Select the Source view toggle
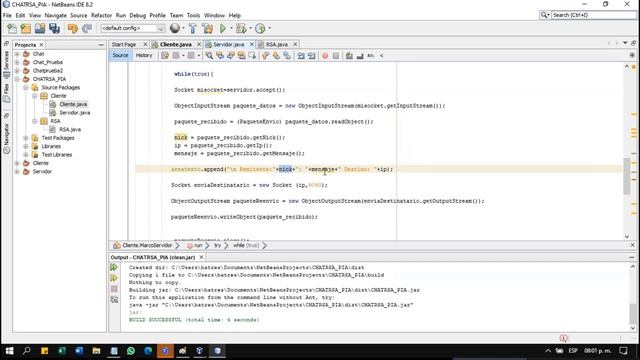 pos(120,55)
